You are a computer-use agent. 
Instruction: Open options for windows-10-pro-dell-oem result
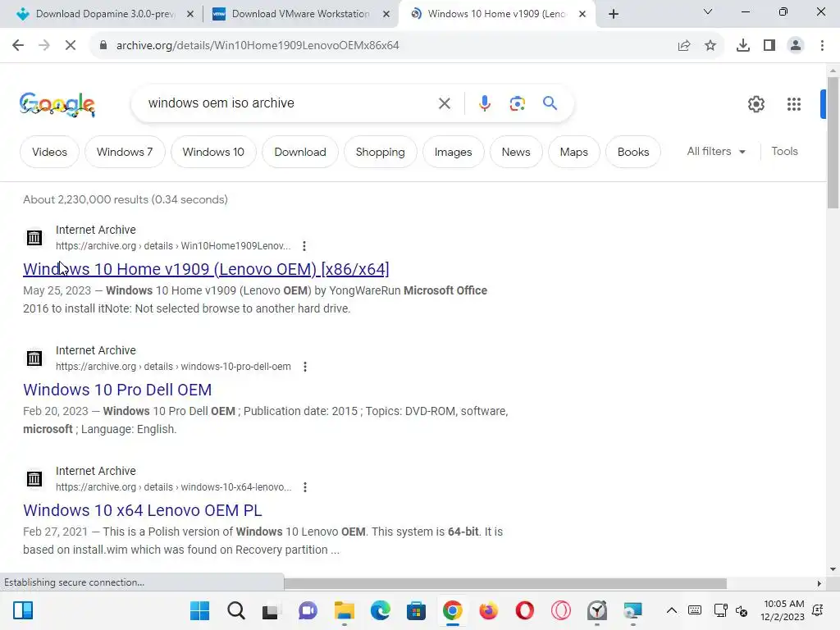305,367
